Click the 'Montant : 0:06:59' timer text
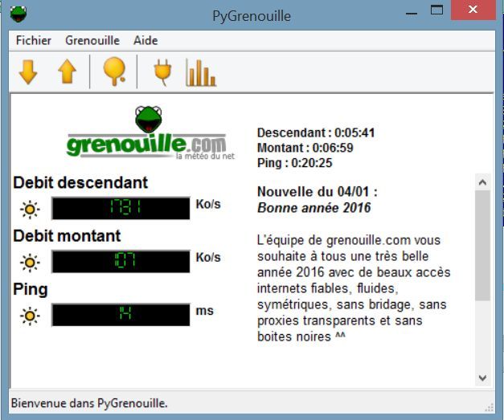Image resolution: width=504 pixels, height=420 pixels. pyautogui.click(x=305, y=148)
